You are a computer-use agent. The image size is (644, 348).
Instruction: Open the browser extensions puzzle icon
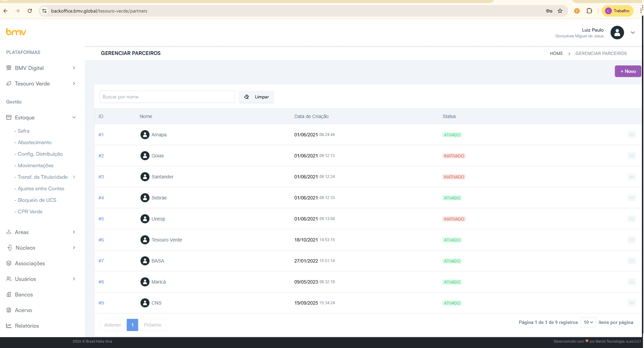pyautogui.click(x=589, y=11)
